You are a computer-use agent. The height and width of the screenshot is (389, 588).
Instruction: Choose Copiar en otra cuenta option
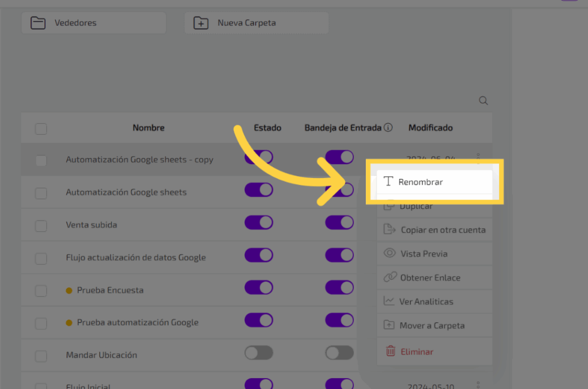point(443,230)
